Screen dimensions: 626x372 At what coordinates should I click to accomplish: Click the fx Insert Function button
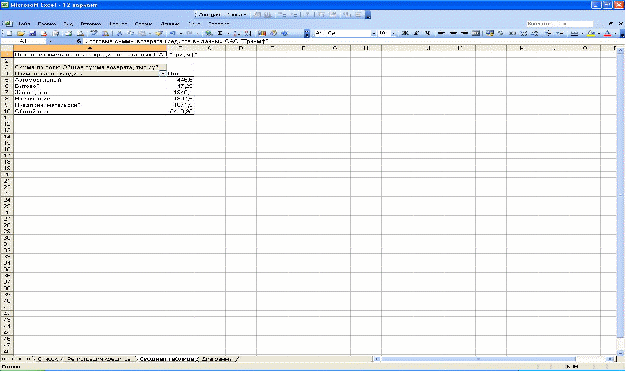tap(79, 41)
